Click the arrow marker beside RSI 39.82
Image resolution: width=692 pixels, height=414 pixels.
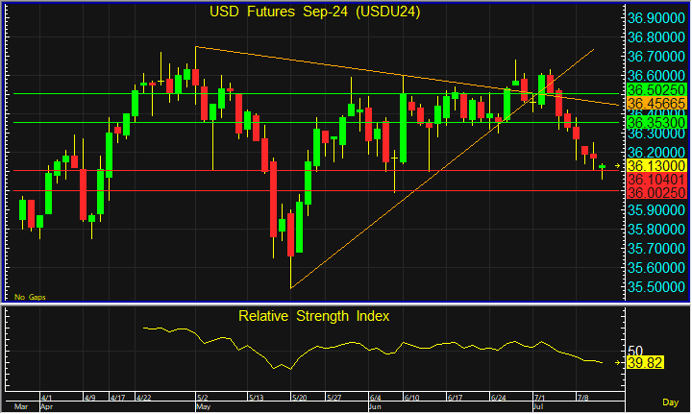point(618,363)
